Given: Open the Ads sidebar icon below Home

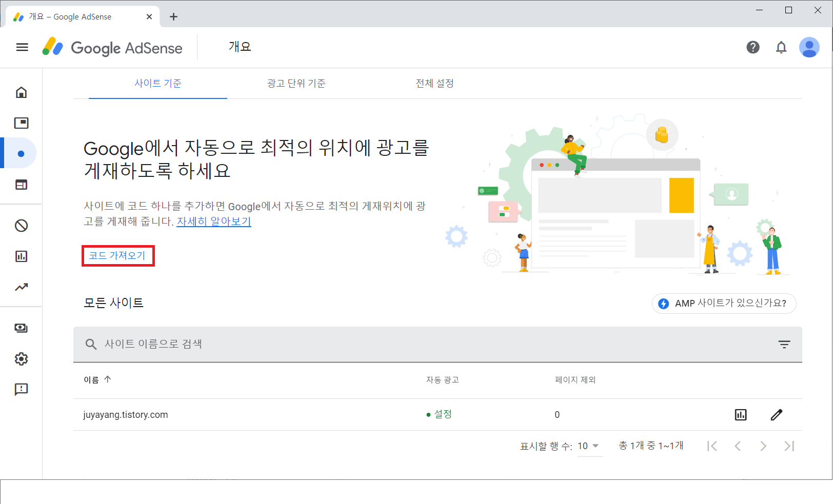Looking at the screenshot, I should coord(21,123).
